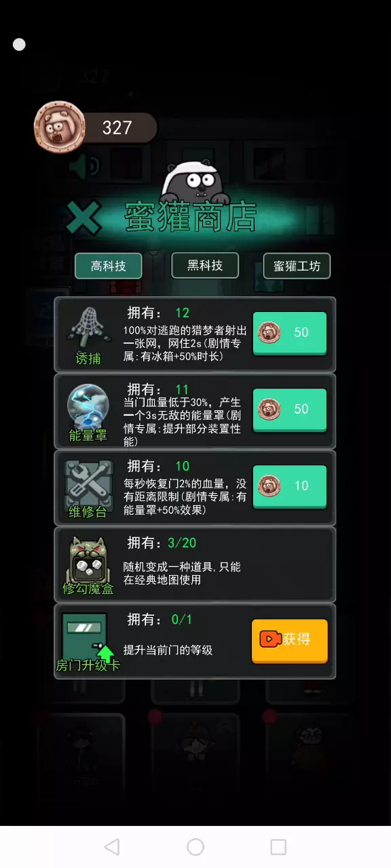Buy 维修台 for 10 coins
The height and width of the screenshot is (868, 391).
(x=290, y=486)
